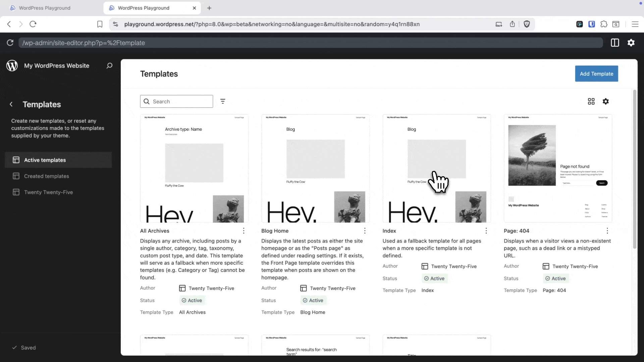Open the browser extensions puzzle icon
The width and height of the screenshot is (644, 362).
click(x=603, y=24)
